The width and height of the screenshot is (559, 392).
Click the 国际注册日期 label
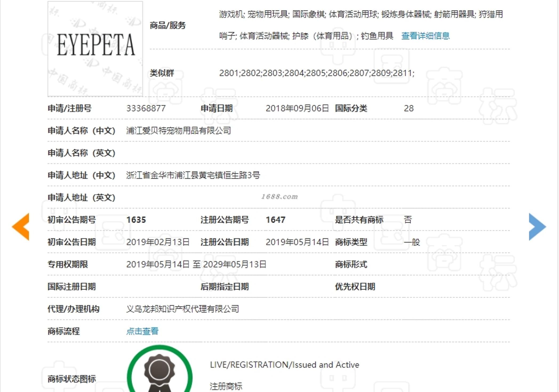pos(72,287)
